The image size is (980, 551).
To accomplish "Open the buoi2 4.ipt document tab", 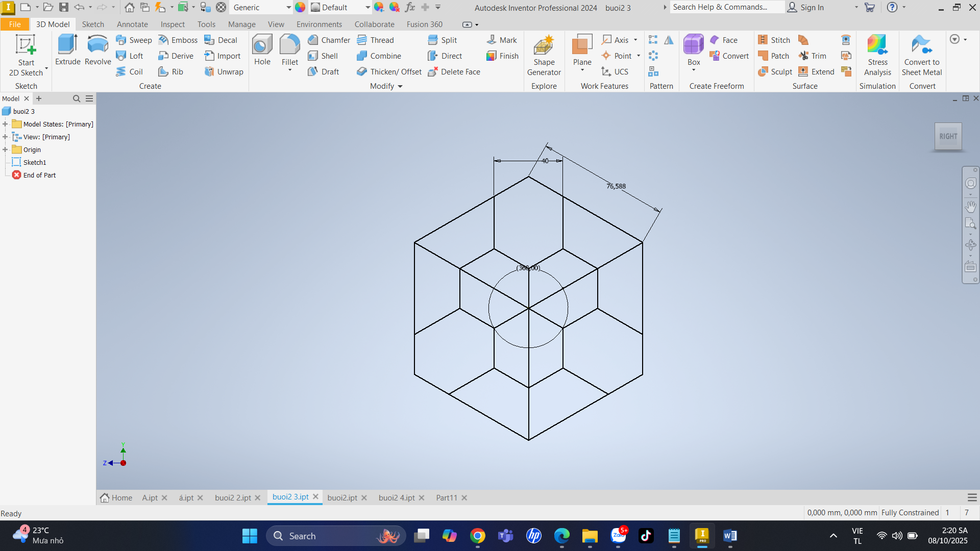I will pyautogui.click(x=396, y=497).
